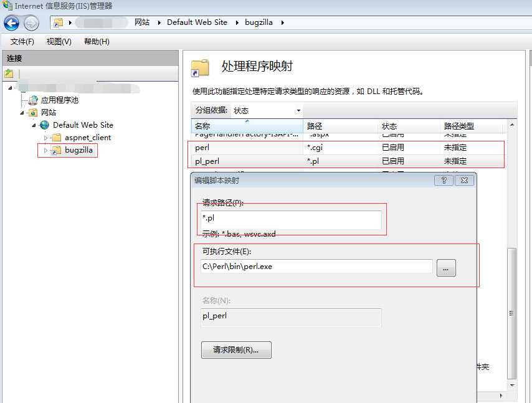This screenshot has width=532, height=403.
Task: Click the 网站 sites folder icon
Action: [x=33, y=113]
